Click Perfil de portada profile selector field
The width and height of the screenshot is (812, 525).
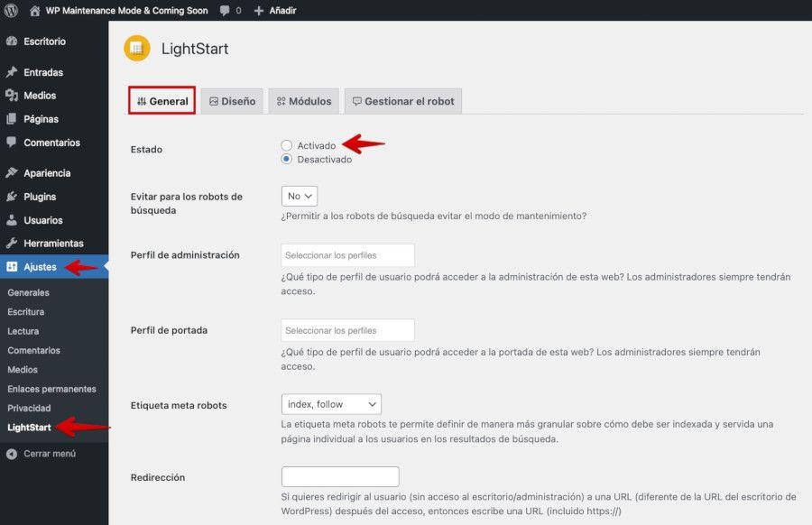pyautogui.click(x=347, y=330)
